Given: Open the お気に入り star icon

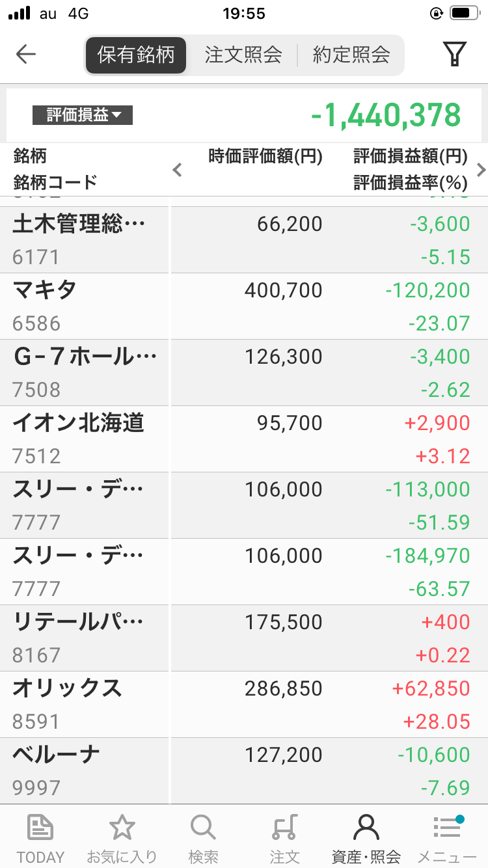Looking at the screenshot, I should [122, 828].
